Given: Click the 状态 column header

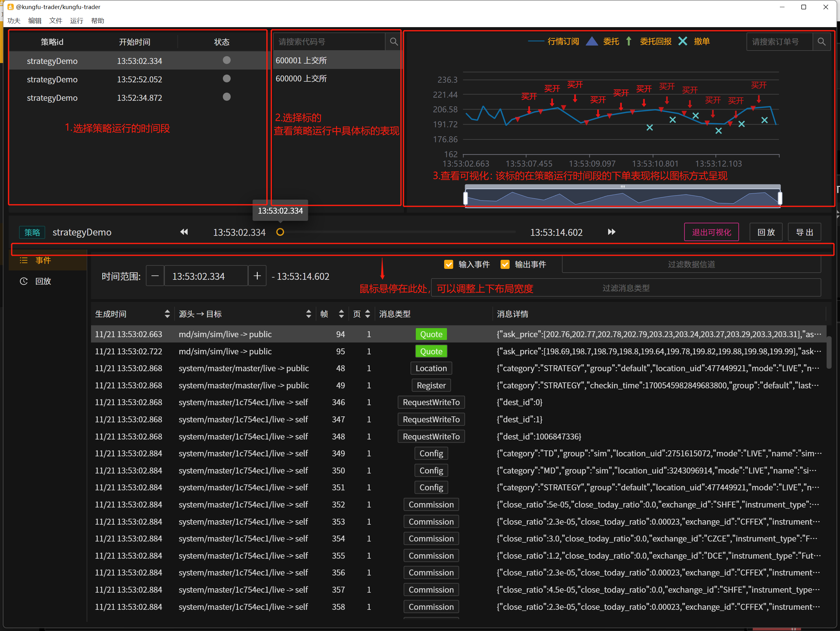Looking at the screenshot, I should click(222, 42).
